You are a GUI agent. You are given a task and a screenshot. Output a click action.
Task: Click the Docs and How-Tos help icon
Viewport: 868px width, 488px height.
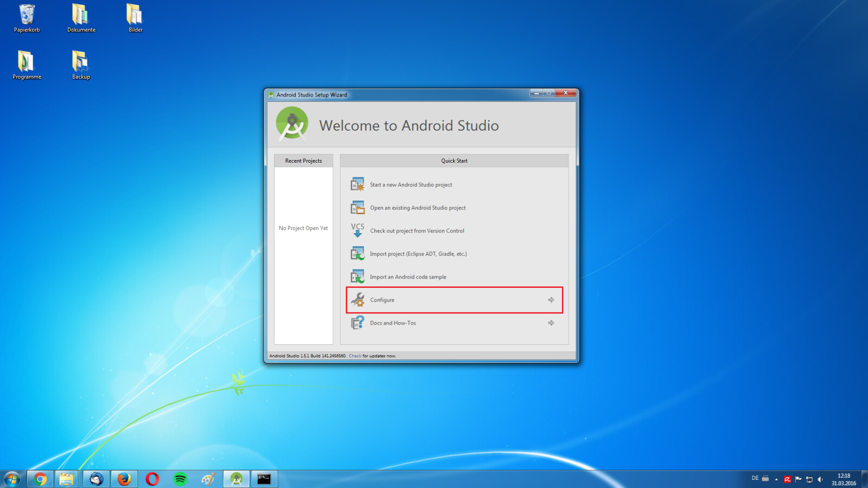[358, 323]
